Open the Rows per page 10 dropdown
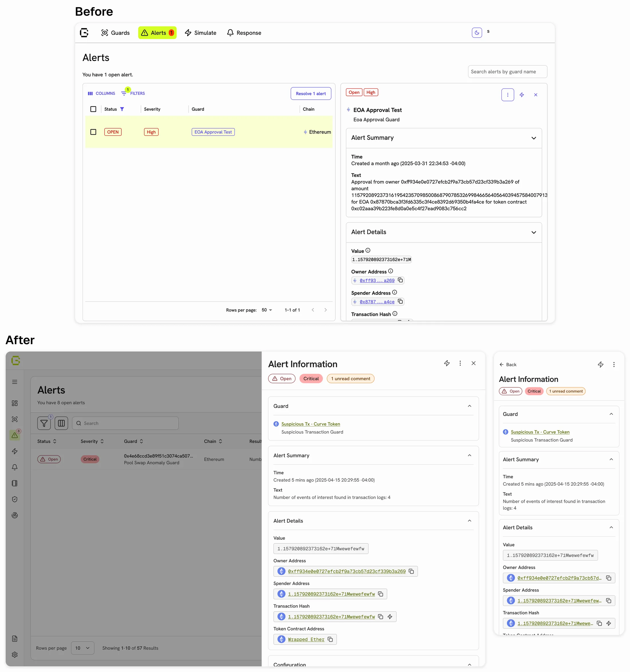Screen dimensions: 630x672 click(82, 648)
